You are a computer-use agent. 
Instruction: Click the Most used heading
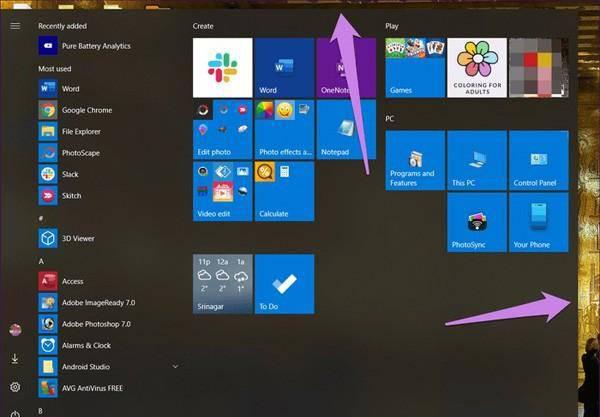(x=55, y=69)
